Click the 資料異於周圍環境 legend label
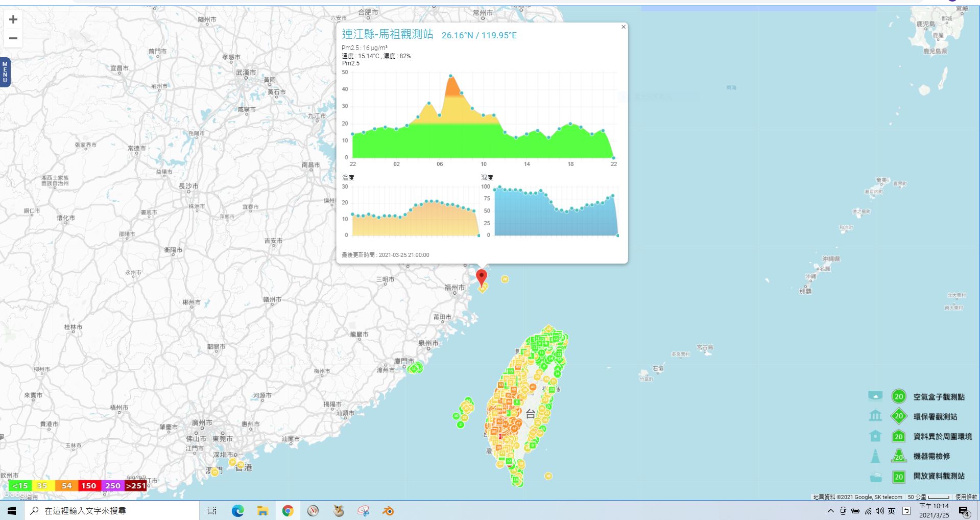Image resolution: width=980 pixels, height=520 pixels. click(x=942, y=437)
